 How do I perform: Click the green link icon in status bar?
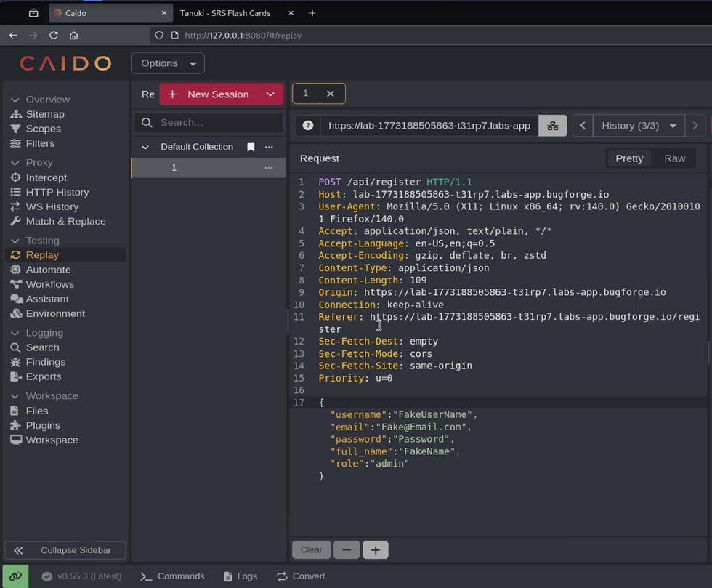coord(15,576)
